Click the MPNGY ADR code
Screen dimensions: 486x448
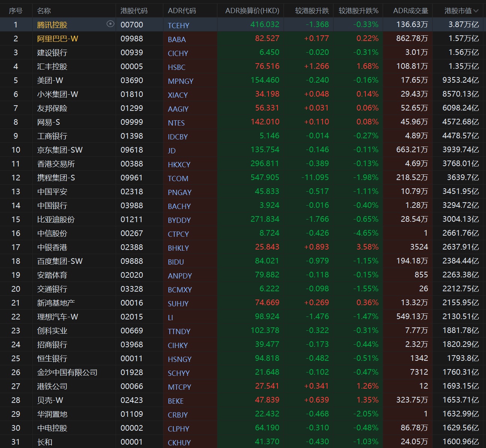(x=181, y=81)
